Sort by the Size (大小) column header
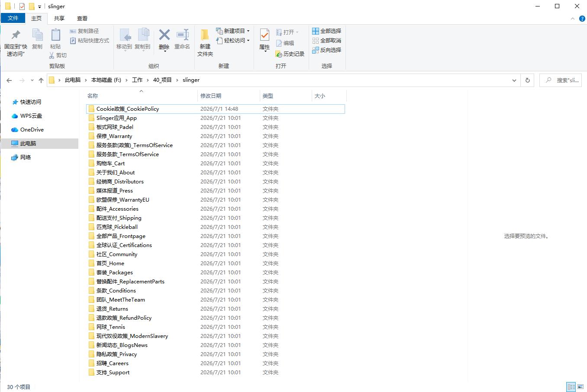587x392 pixels. pos(329,96)
